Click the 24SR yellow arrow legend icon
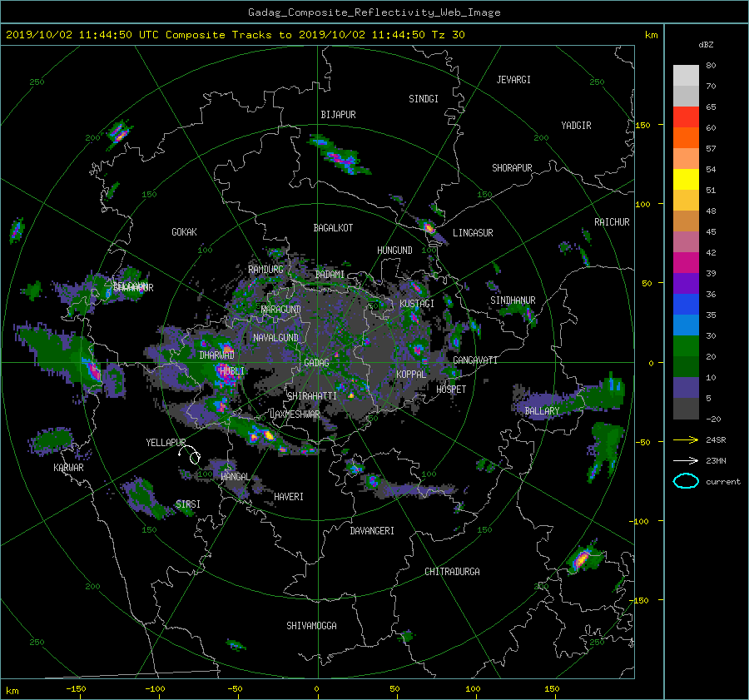The width and height of the screenshot is (749, 700). 686,439
